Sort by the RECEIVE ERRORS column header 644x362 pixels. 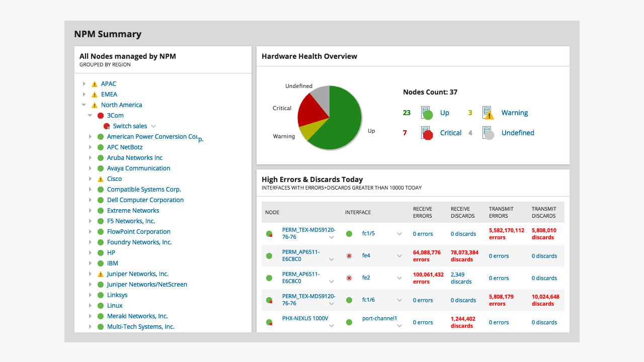(x=423, y=212)
